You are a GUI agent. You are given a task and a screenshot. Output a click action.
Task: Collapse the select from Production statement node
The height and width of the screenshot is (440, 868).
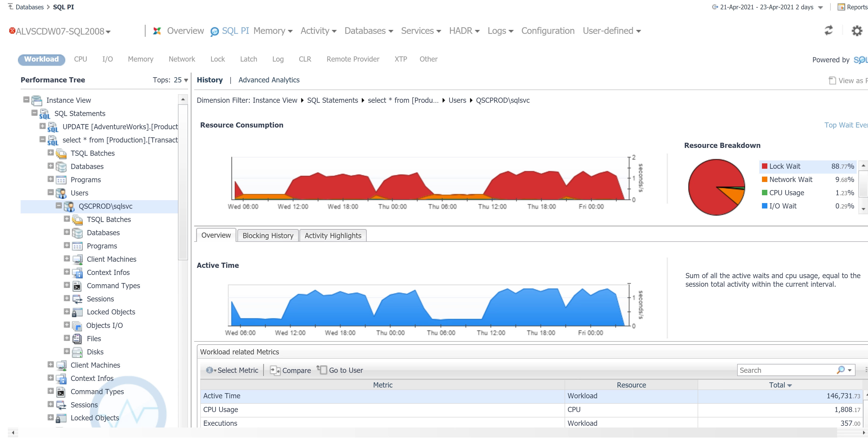pyautogui.click(x=42, y=139)
